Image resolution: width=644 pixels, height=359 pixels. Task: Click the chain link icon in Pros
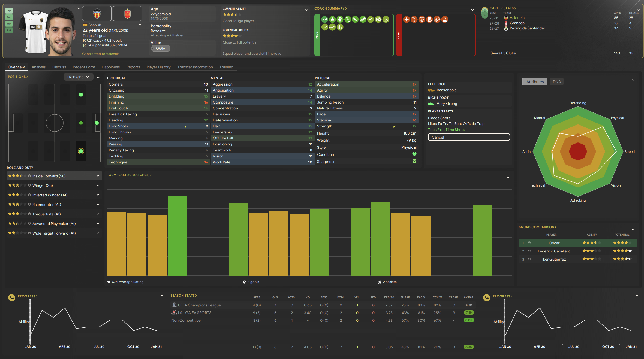tap(348, 19)
